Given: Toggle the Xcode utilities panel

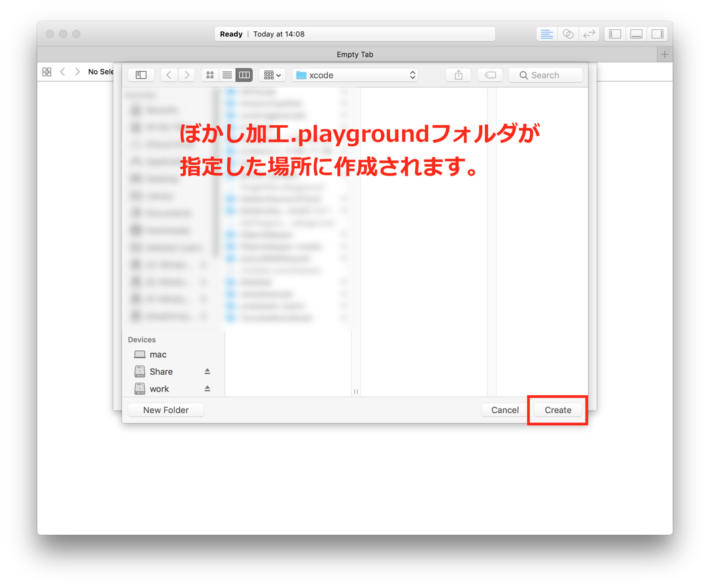Looking at the screenshot, I should click(658, 34).
